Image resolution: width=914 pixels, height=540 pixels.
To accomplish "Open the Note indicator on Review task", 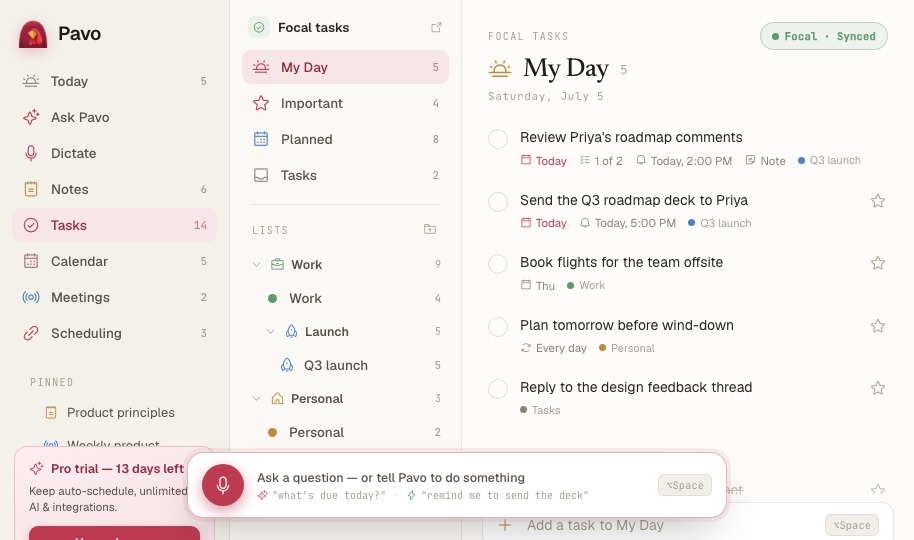I will click(765, 161).
